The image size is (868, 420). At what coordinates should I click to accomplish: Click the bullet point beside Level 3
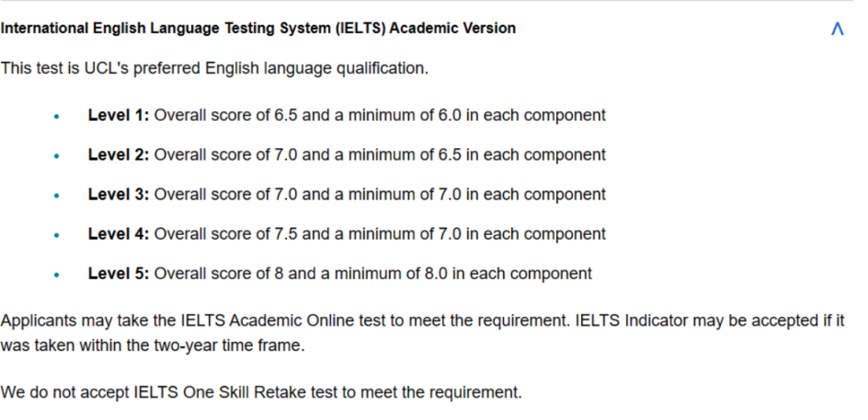56,195
